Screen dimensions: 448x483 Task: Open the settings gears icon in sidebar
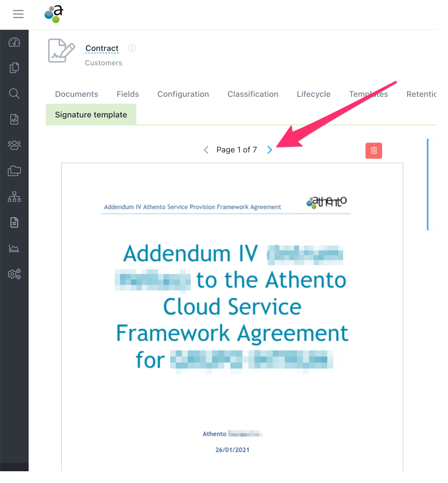point(14,274)
